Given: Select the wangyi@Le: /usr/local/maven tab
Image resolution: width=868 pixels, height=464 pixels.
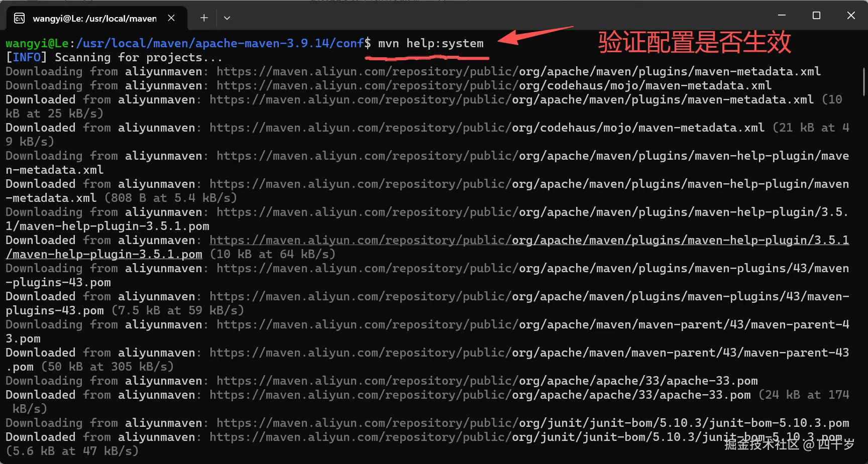Looking at the screenshot, I should (96, 18).
